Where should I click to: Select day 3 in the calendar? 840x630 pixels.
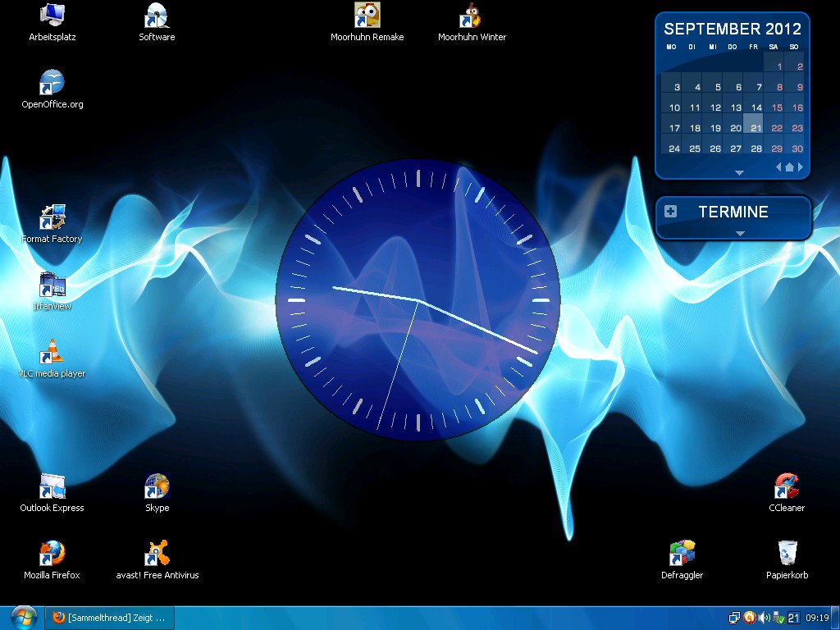point(671,83)
